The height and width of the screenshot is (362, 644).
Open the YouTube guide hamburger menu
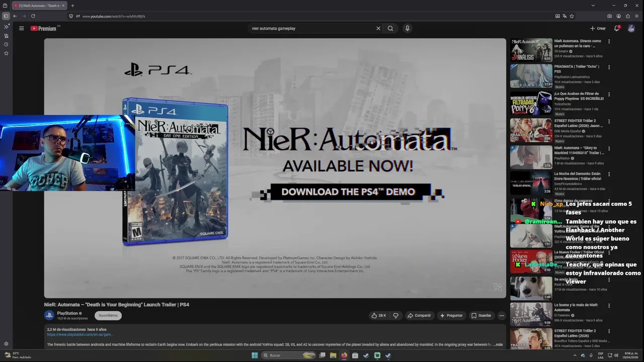pos(21,28)
